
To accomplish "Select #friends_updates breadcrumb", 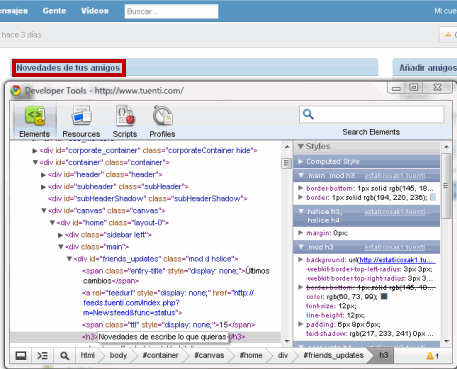I will pyautogui.click(x=333, y=356).
